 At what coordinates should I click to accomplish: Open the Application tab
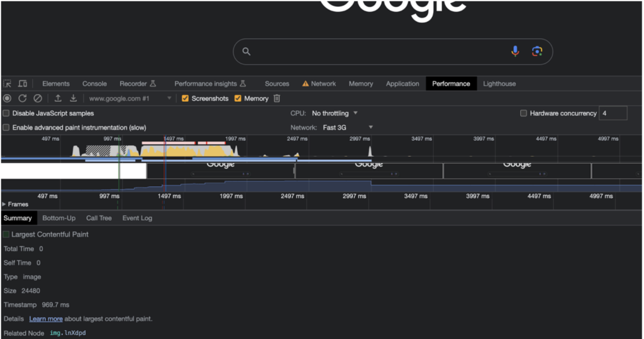(x=402, y=84)
